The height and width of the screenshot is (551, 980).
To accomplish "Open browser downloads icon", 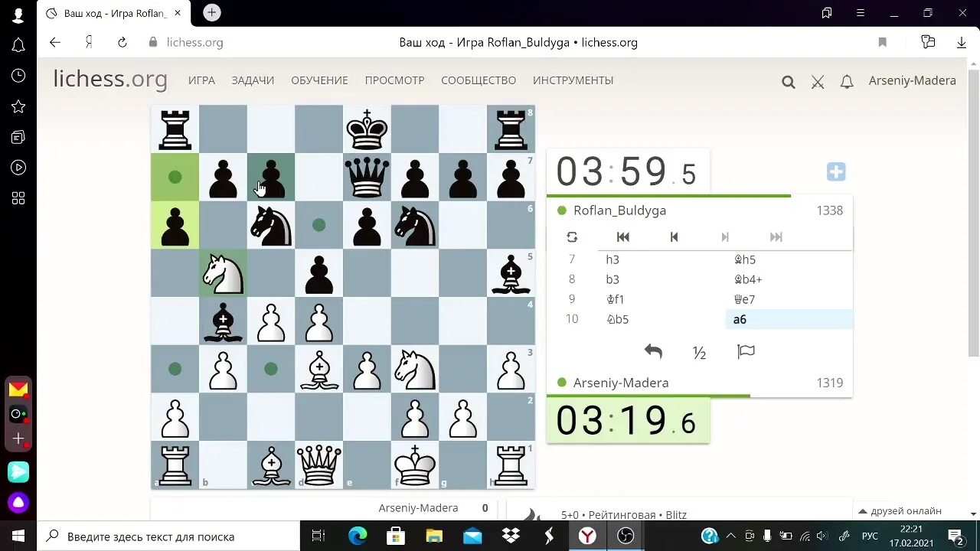I will click(x=962, y=42).
